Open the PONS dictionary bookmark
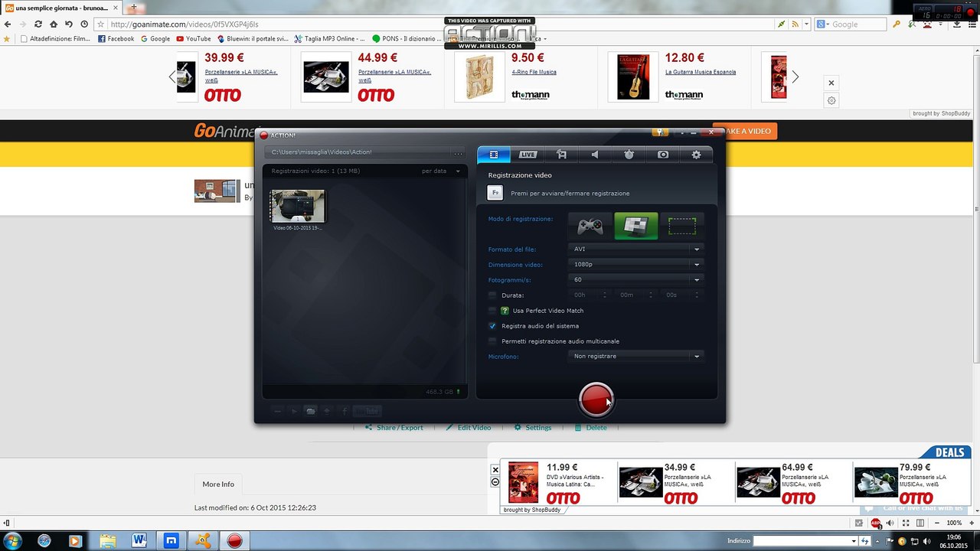The width and height of the screenshot is (980, 551). 407,38
